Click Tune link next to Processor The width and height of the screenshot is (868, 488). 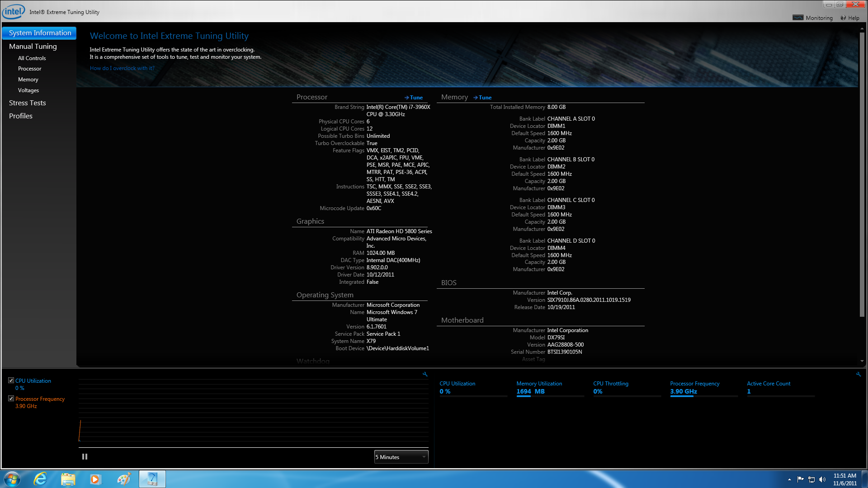tap(414, 98)
